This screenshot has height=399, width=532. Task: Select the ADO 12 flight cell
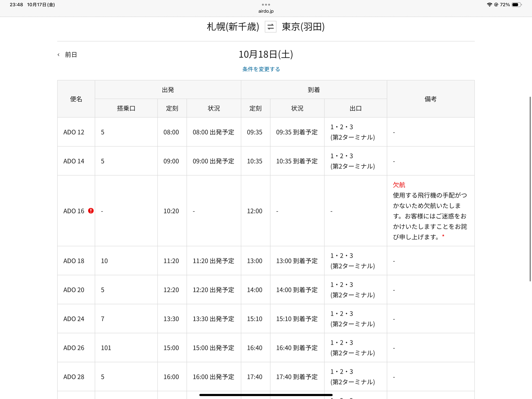[x=74, y=132]
